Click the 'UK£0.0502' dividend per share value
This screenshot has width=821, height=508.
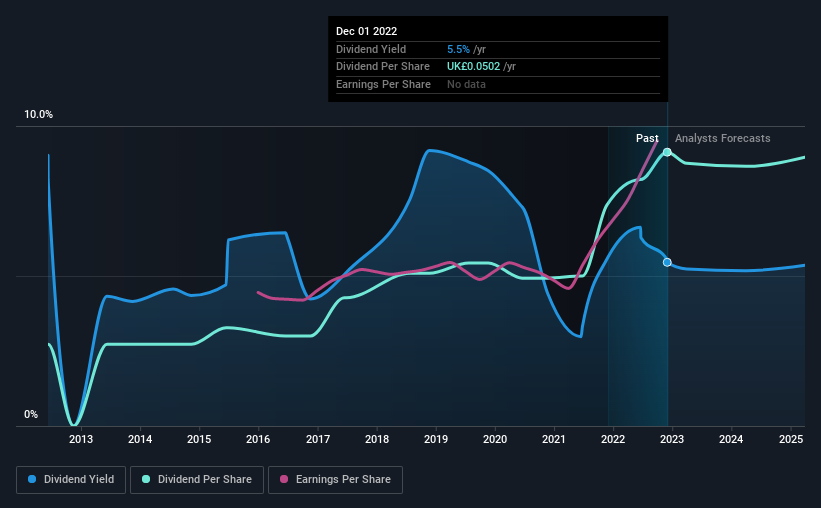tap(473, 67)
